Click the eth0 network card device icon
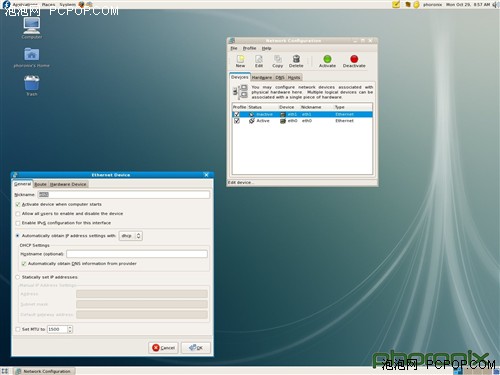500x375 pixels. tap(283, 121)
